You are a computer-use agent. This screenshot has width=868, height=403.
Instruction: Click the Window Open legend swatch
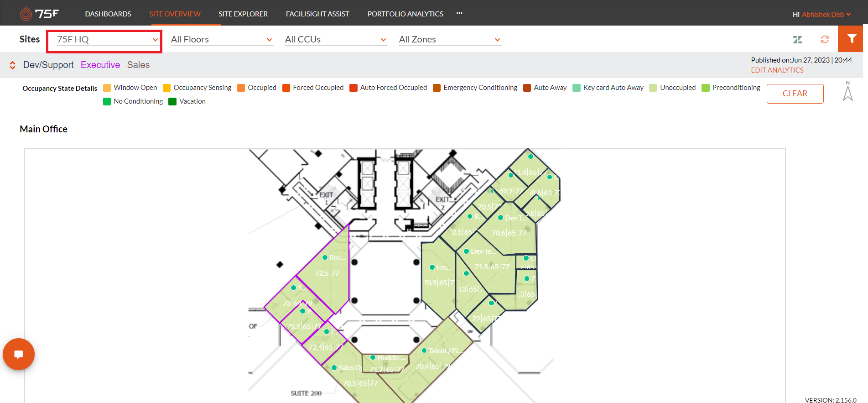tap(107, 88)
